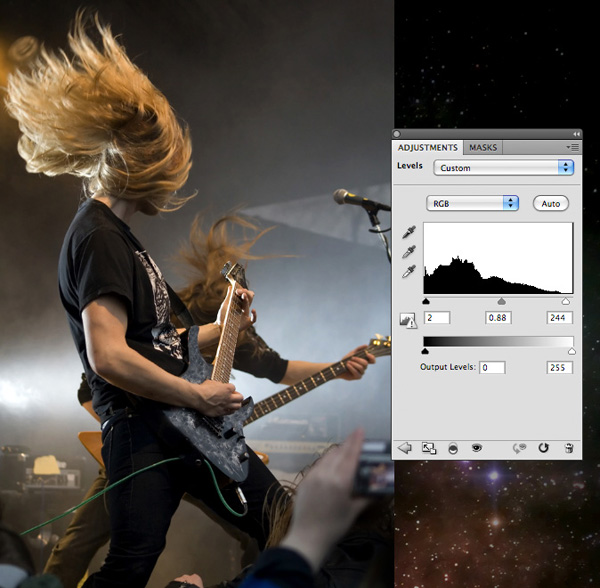This screenshot has height=588, width=600.
Task: Return to adjustment list arrow
Action: 404,448
